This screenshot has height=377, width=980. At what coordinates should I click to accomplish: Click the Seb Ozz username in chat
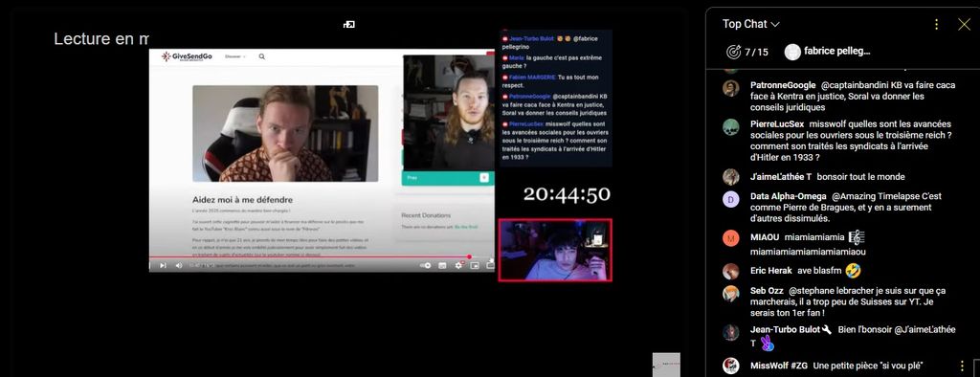[767, 291]
